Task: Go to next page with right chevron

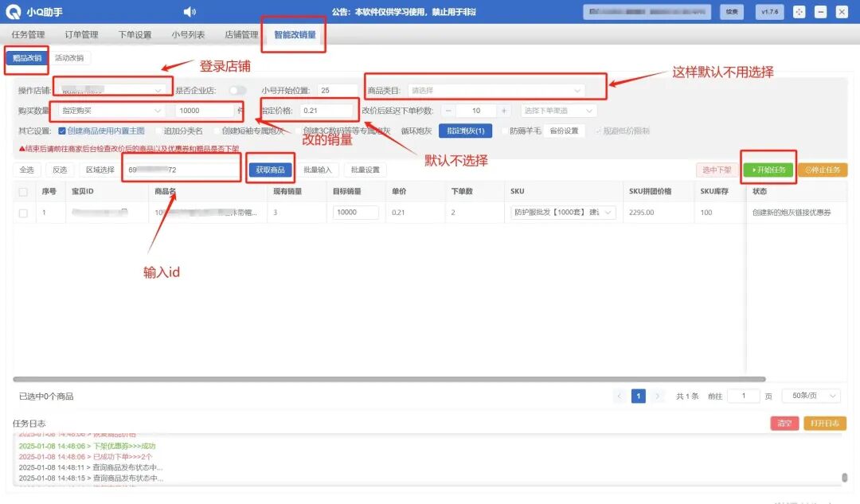Action: (657, 396)
